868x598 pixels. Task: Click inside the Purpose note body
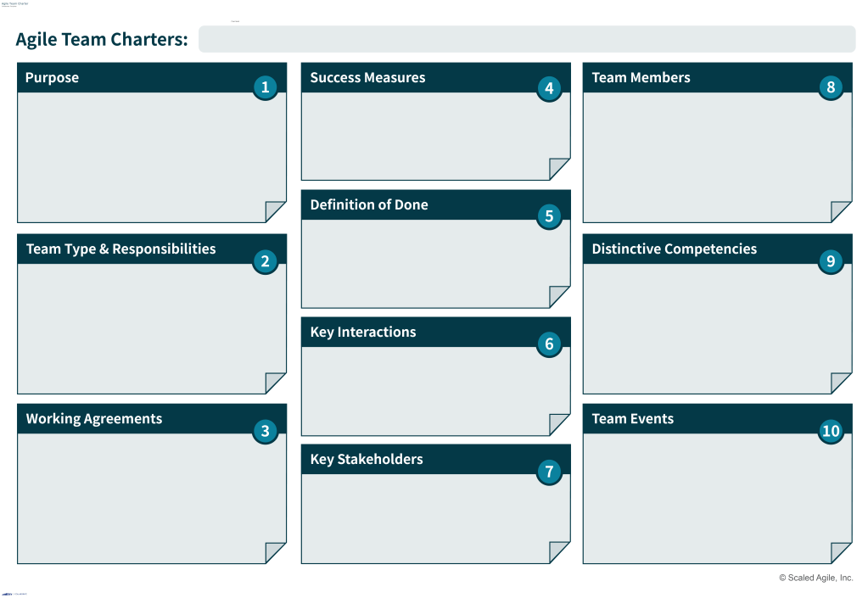point(144,153)
